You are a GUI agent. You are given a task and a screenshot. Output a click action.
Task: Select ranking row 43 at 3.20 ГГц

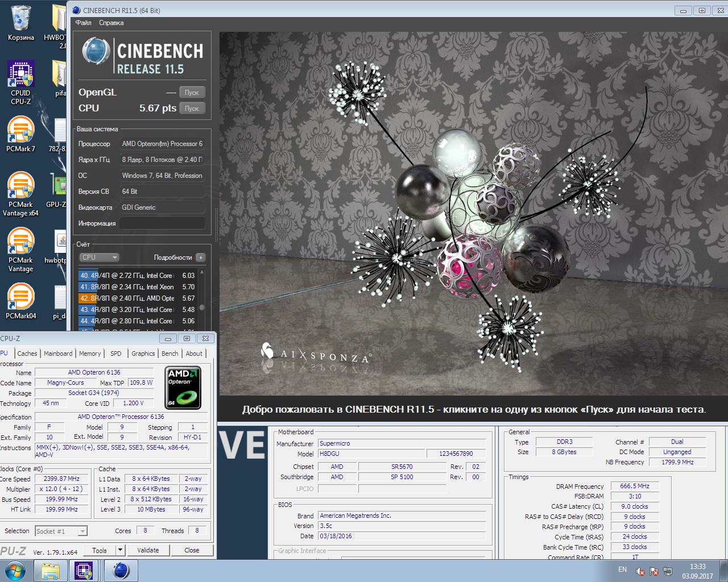(x=138, y=310)
